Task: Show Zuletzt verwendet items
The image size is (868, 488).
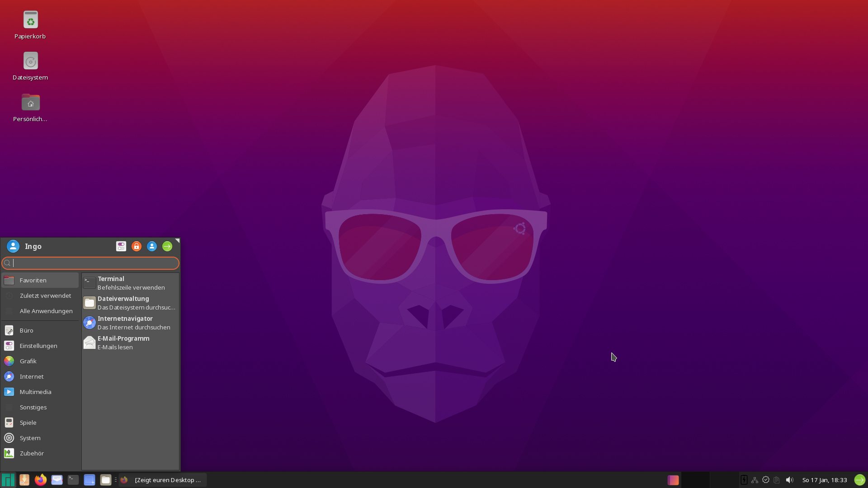Action: (x=45, y=296)
